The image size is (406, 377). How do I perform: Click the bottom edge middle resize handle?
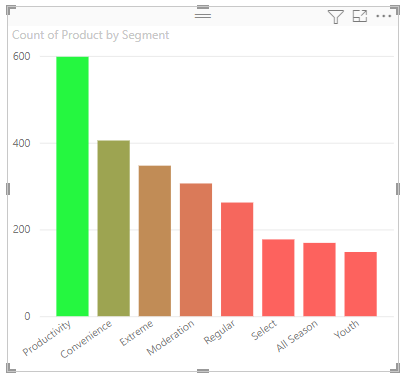(x=203, y=371)
